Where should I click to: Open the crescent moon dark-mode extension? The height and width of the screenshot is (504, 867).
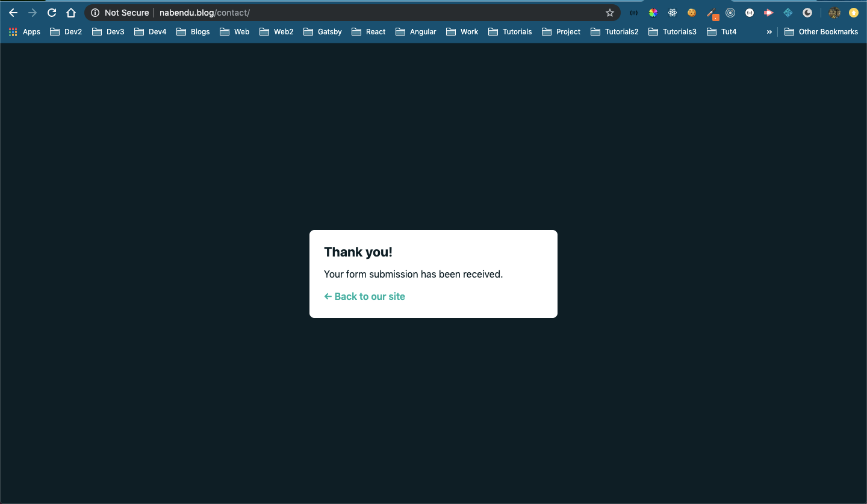807,13
